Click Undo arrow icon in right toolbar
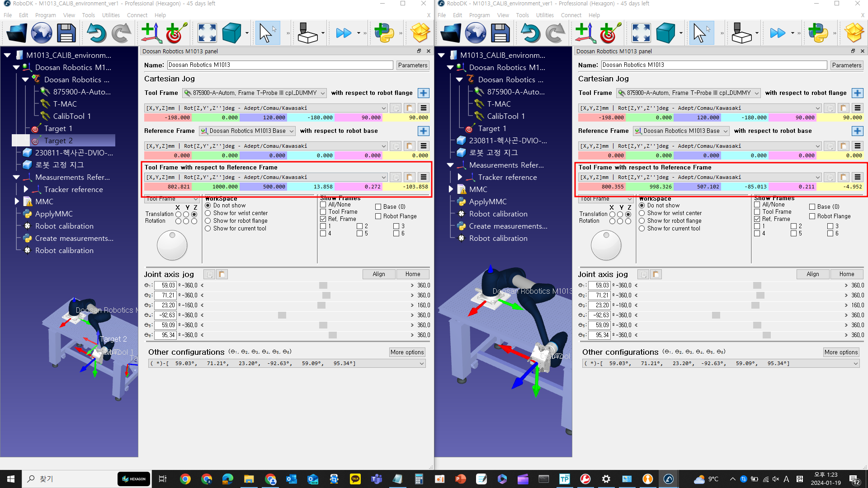The height and width of the screenshot is (488, 868). (530, 33)
